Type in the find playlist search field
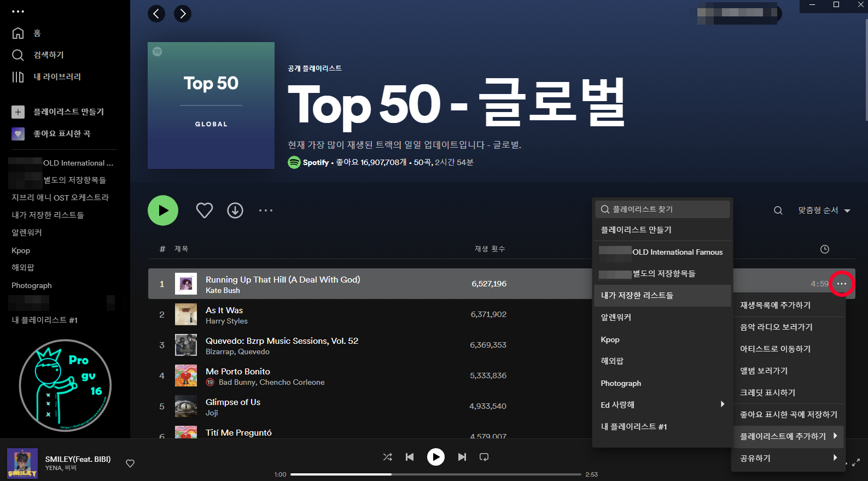The width and height of the screenshot is (868, 481). click(x=662, y=209)
